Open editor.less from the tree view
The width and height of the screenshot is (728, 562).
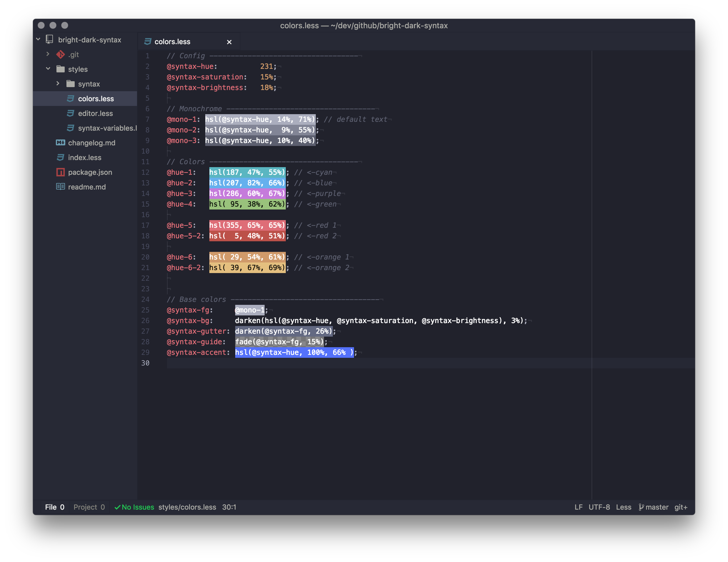coord(95,113)
